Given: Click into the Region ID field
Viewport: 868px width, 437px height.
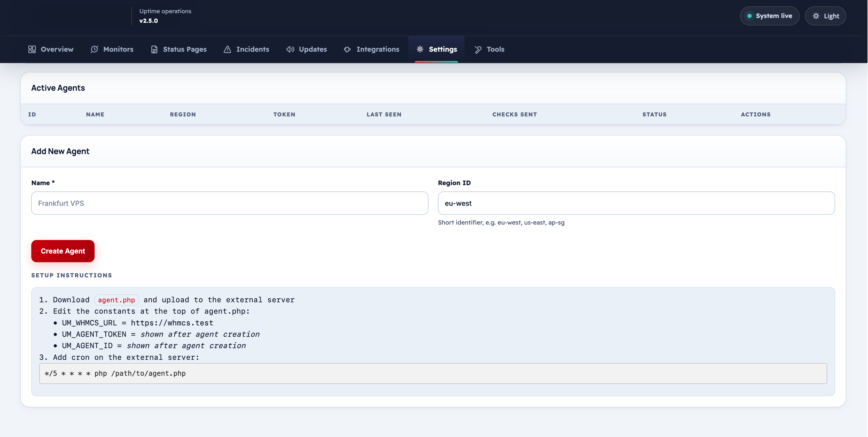Looking at the screenshot, I should click(x=636, y=203).
